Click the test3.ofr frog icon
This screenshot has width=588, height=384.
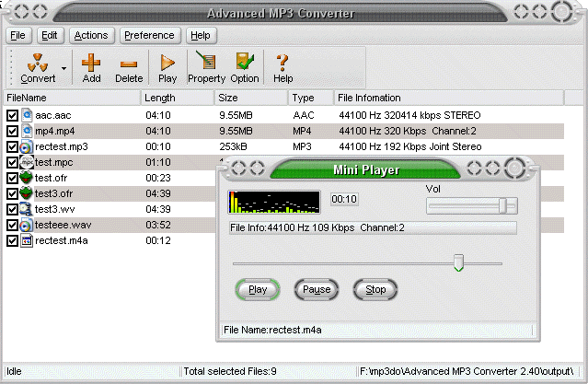coord(27,193)
